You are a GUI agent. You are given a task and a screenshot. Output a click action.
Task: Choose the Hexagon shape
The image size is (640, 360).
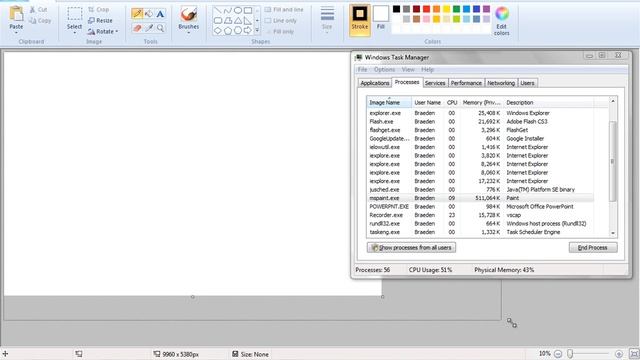[x=238, y=31]
